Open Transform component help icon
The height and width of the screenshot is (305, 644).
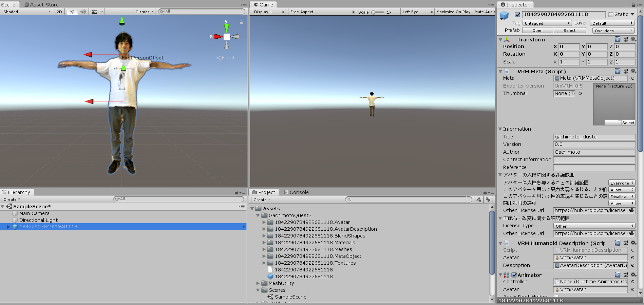click(x=618, y=39)
